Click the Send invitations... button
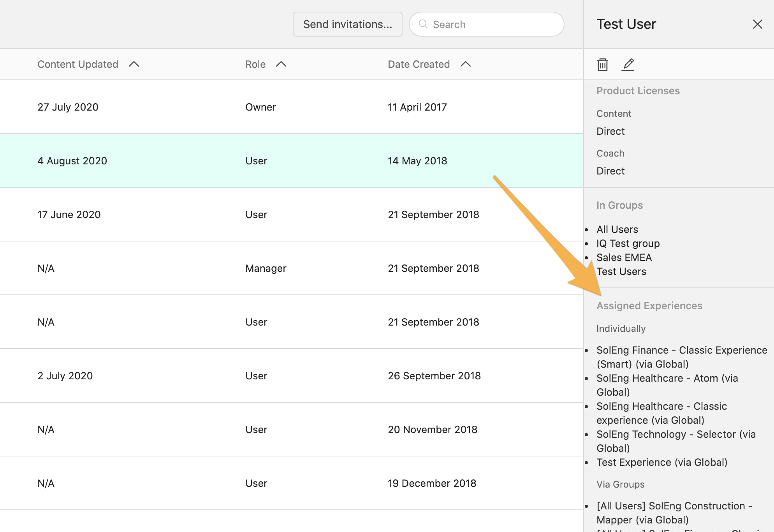 347,24
